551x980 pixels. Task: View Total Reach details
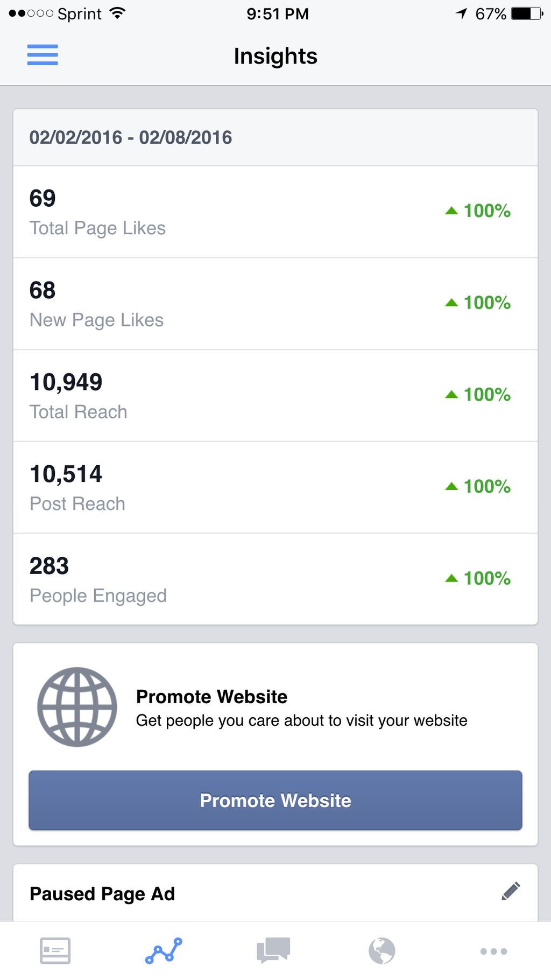pos(275,396)
